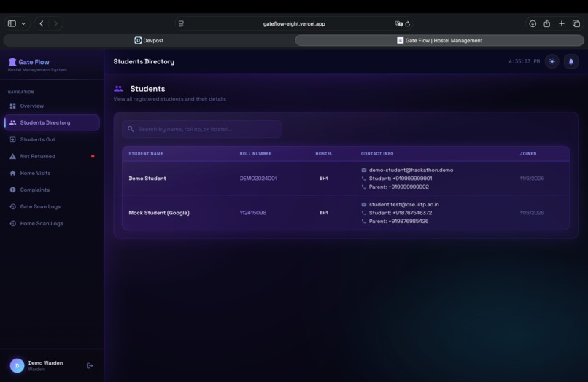Image resolution: width=588 pixels, height=382 pixels.
Task: Toggle the Safari sidebar button
Action: pyautogui.click(x=12, y=23)
